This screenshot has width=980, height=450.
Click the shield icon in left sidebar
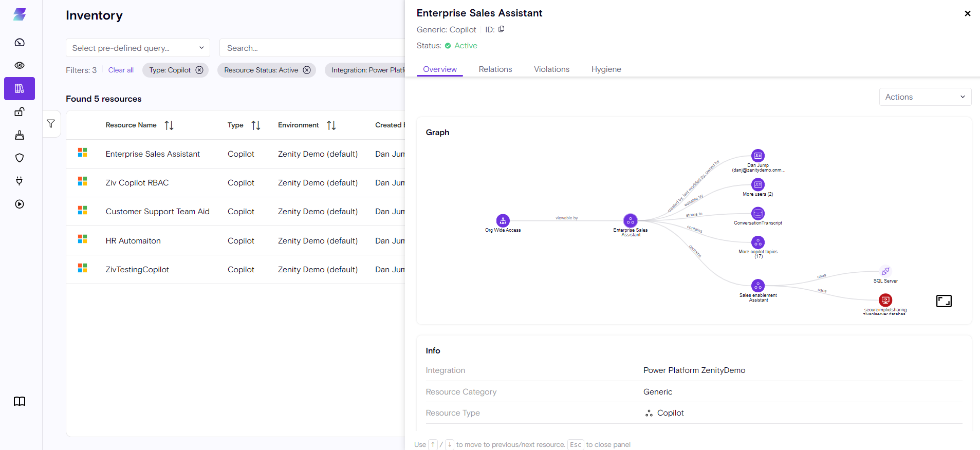[20, 158]
